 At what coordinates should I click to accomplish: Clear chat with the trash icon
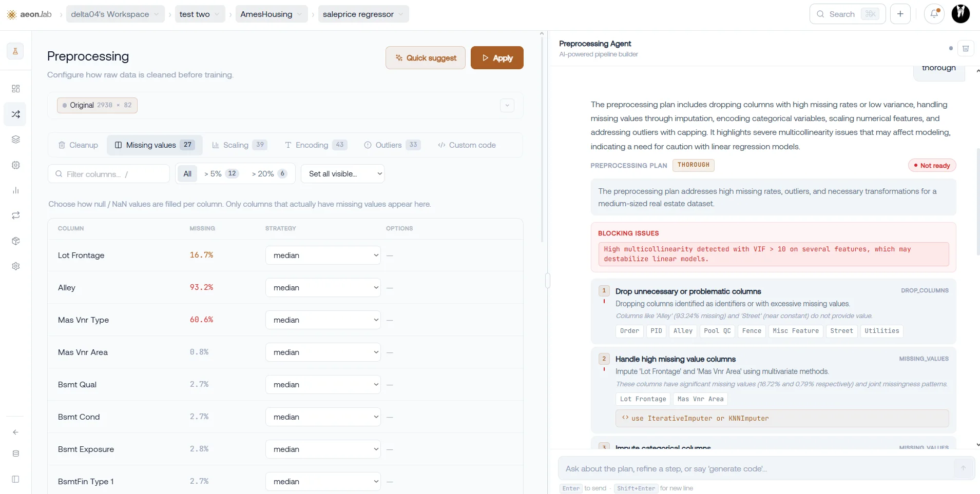966,48
